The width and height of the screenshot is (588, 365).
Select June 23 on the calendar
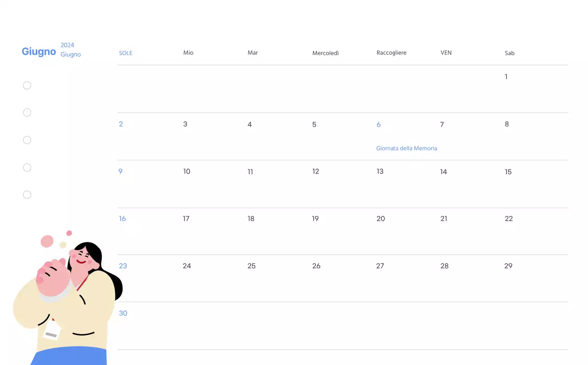(123, 265)
